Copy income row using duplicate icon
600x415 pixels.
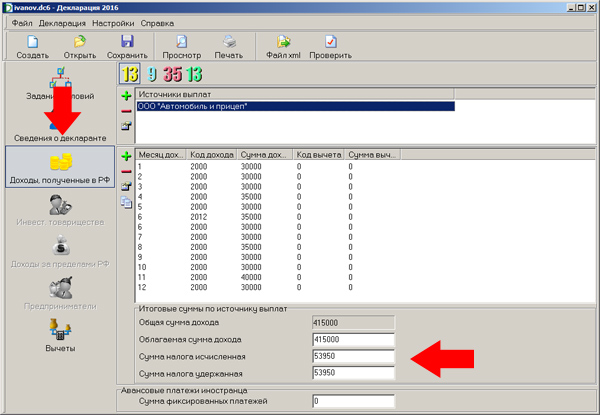[126, 202]
